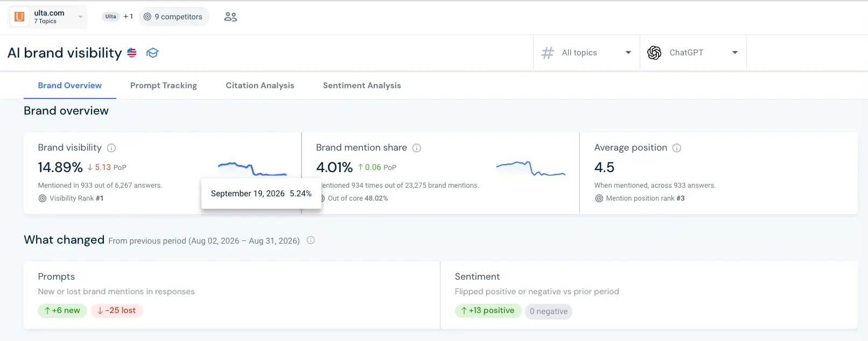Image resolution: width=868 pixels, height=341 pixels.
Task: Click the ChatGPT logo icon
Action: [654, 53]
